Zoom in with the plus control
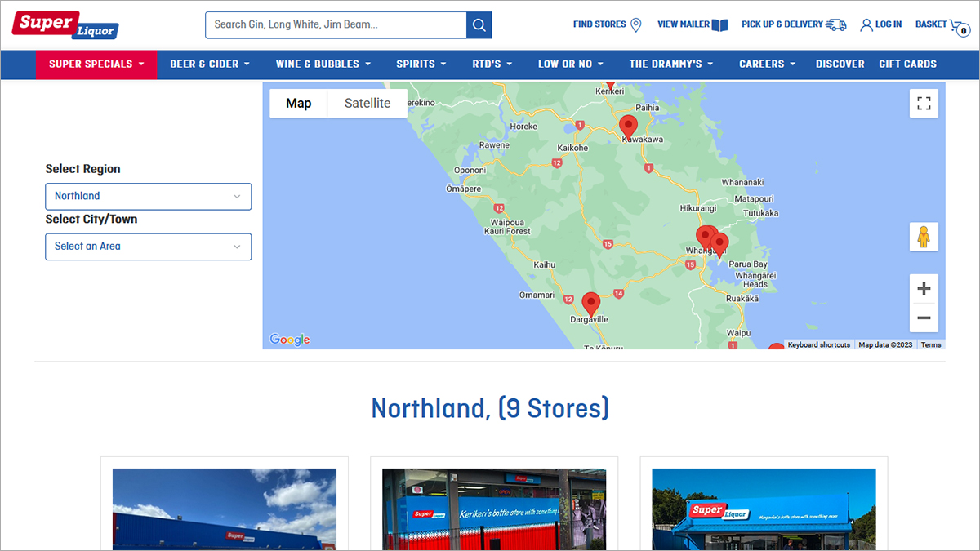This screenshot has width=980, height=551. 924,288
